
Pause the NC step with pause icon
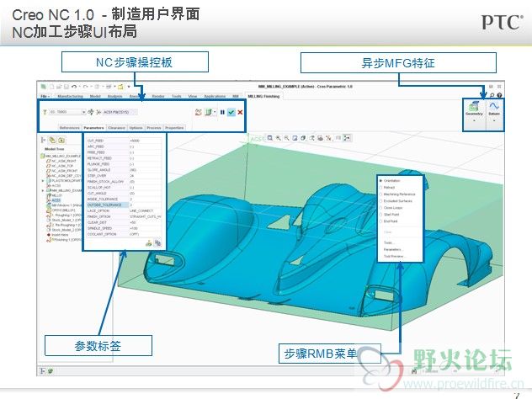222,112
